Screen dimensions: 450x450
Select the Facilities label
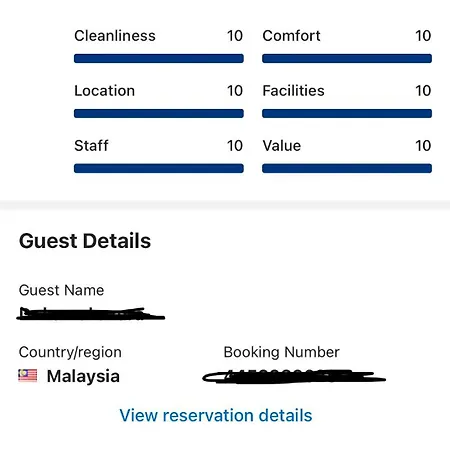pos(293,91)
